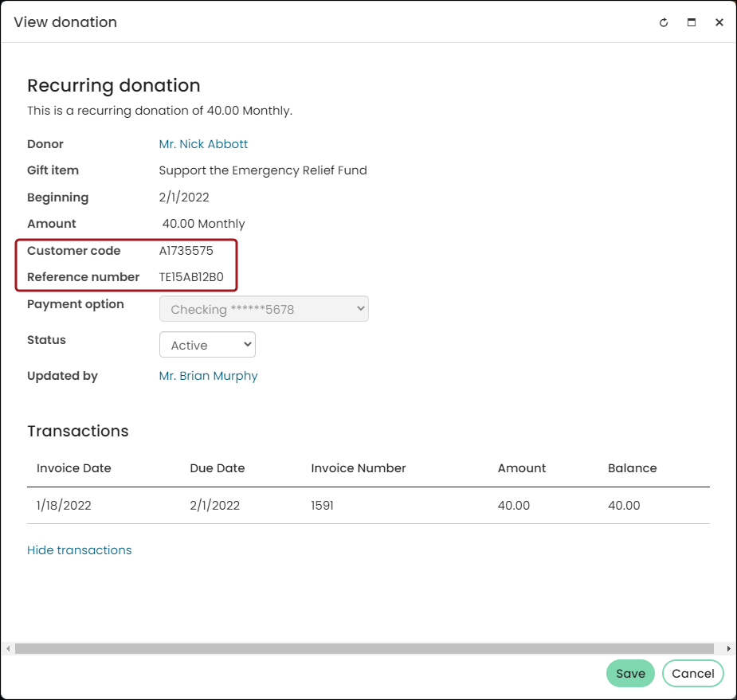The height and width of the screenshot is (700, 737).
Task: Click the horizontal scrollbar thumb
Action: (x=364, y=649)
